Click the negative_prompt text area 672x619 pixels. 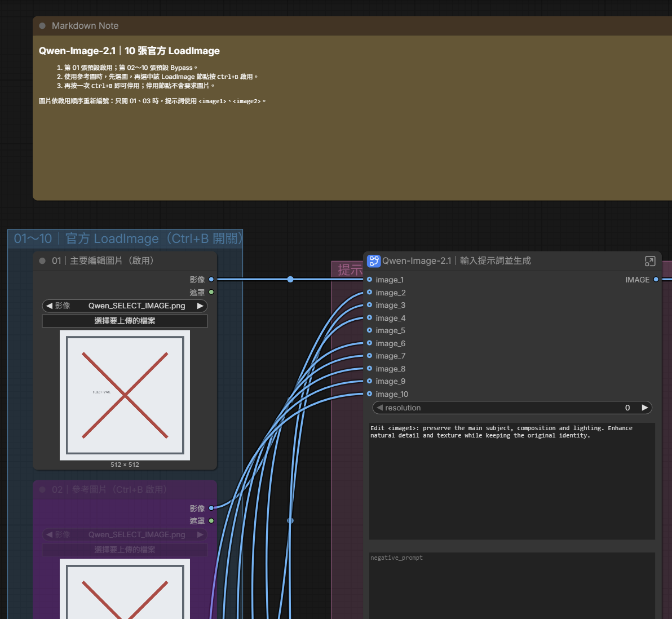[x=512, y=586]
